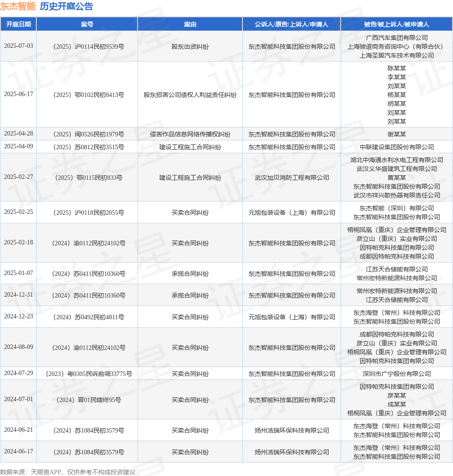Click defendant 成某某
The image size is (453, 476).
(397, 404)
